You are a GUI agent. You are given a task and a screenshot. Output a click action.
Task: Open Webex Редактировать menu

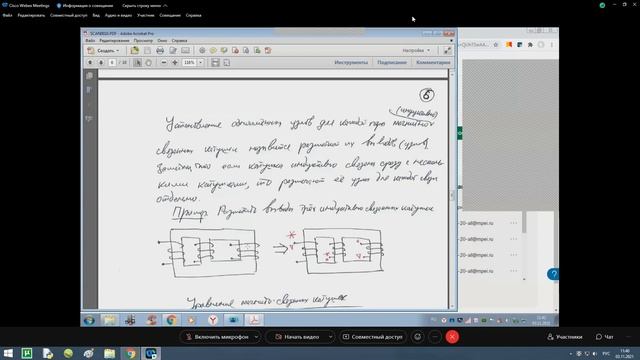(x=31, y=15)
